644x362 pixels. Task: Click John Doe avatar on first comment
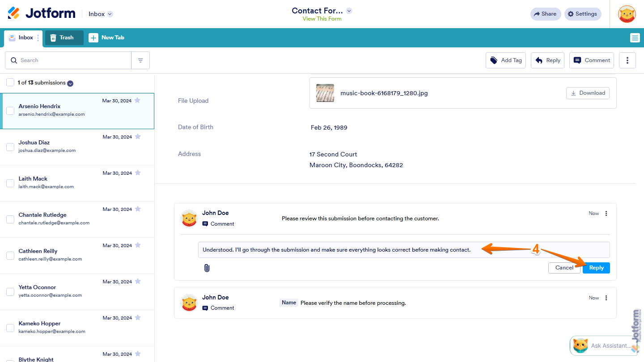point(189,218)
